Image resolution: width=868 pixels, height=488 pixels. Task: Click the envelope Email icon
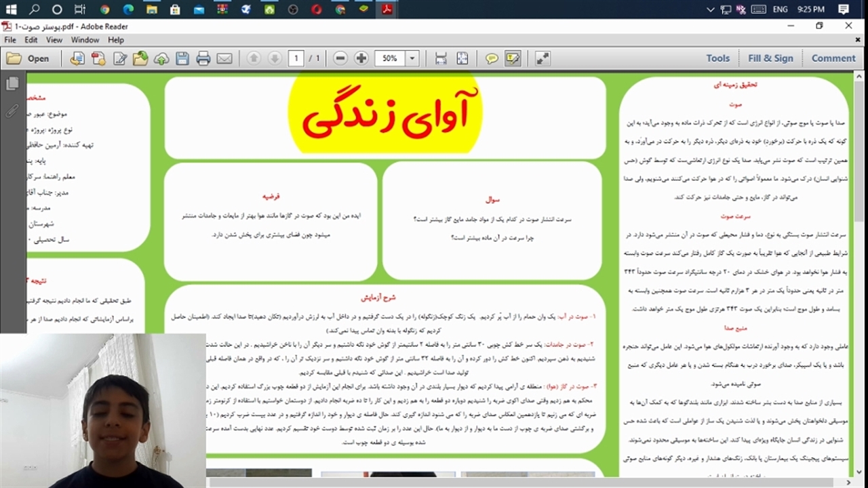pyautogui.click(x=224, y=58)
